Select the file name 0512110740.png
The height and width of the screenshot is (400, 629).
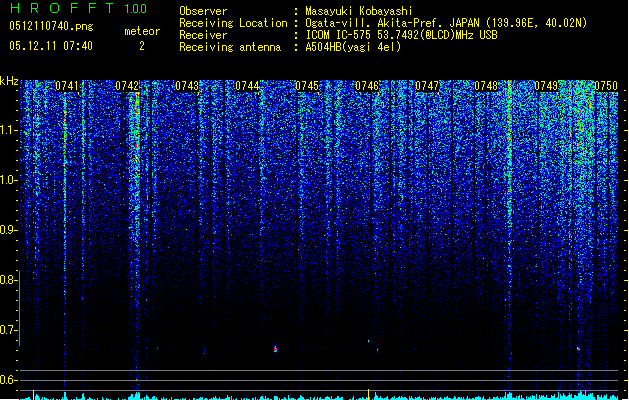click(x=51, y=26)
